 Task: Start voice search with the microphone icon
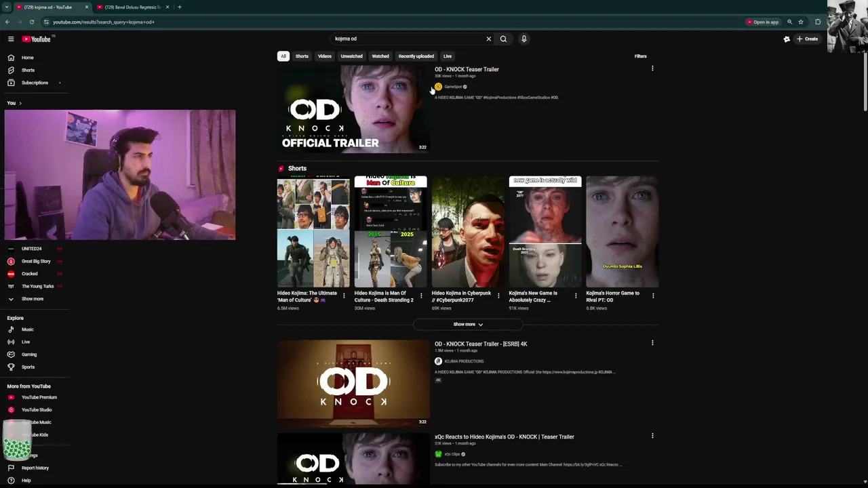coord(524,39)
